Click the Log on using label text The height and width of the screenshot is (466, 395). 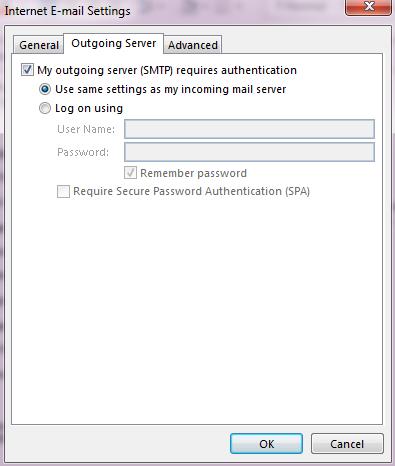(89, 108)
